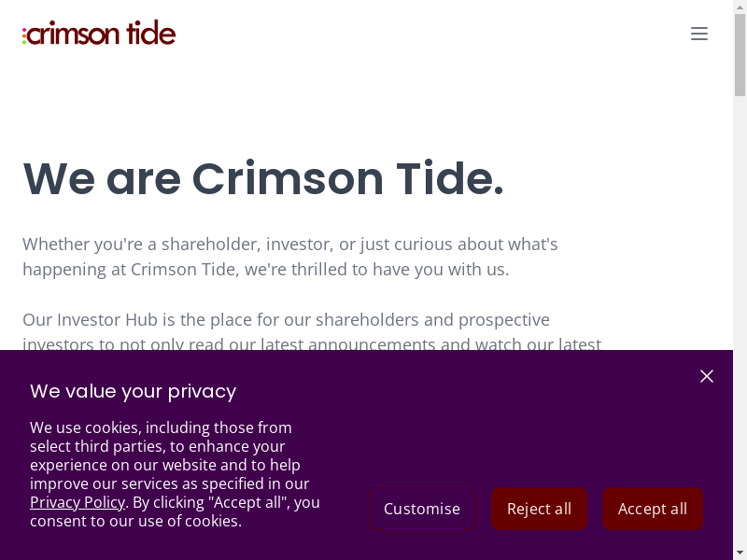Click the scrollbar up arrow
The height and width of the screenshot is (560, 747).
click(740, 7)
